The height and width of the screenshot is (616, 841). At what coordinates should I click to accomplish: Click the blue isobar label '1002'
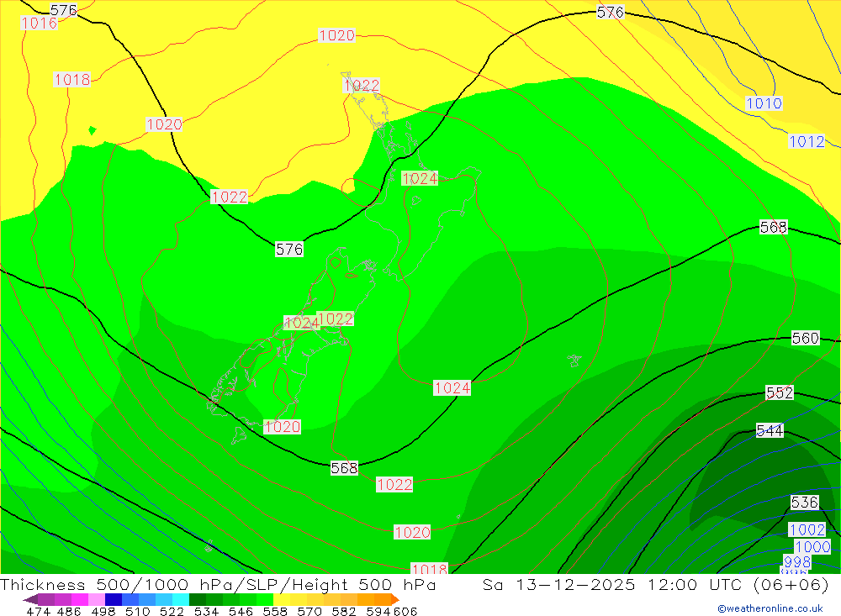[x=807, y=529]
